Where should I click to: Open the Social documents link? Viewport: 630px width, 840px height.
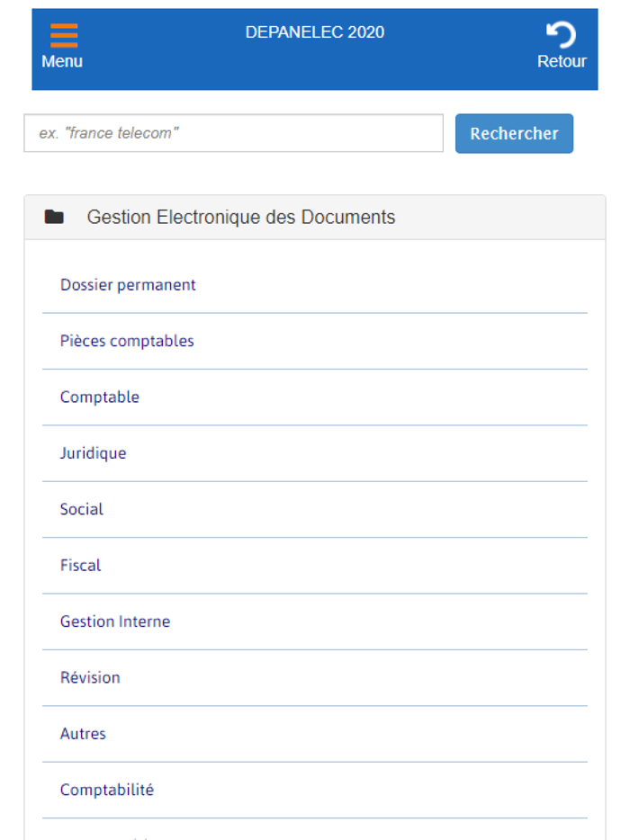82,509
